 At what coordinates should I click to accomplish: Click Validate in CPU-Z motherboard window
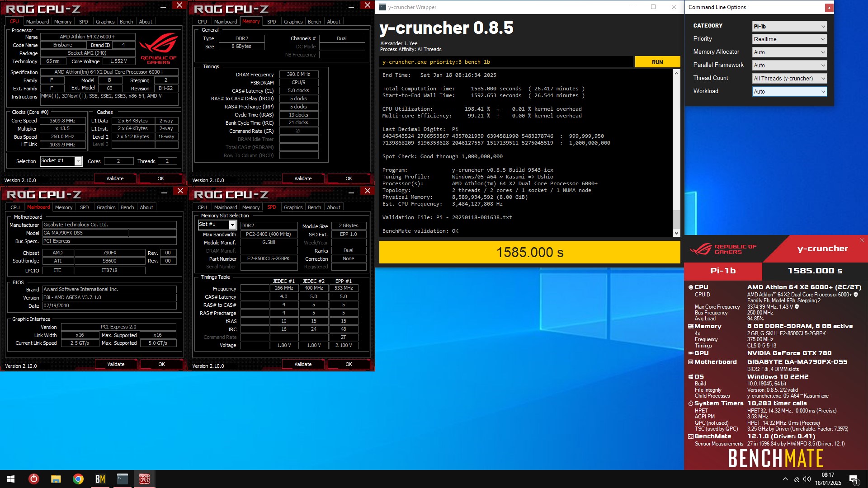[116, 364]
